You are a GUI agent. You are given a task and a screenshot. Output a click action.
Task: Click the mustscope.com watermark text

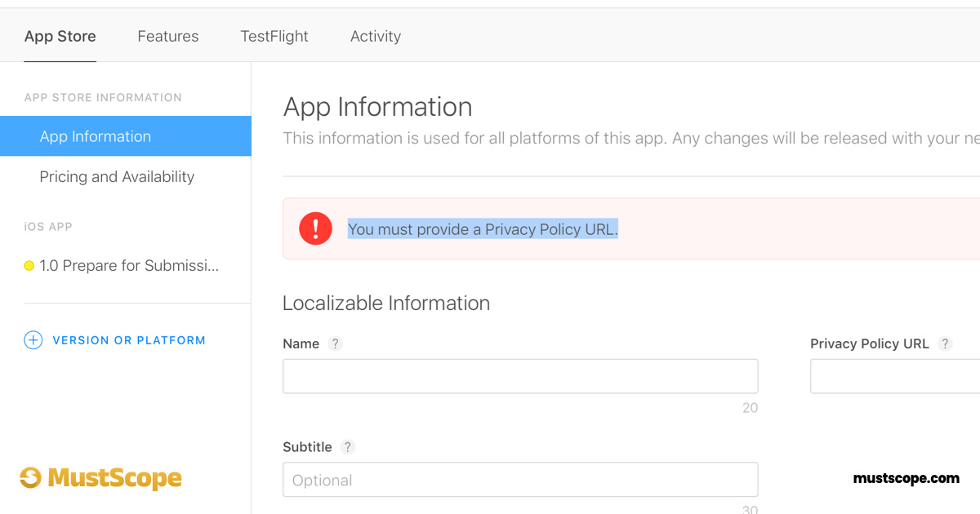point(906,478)
